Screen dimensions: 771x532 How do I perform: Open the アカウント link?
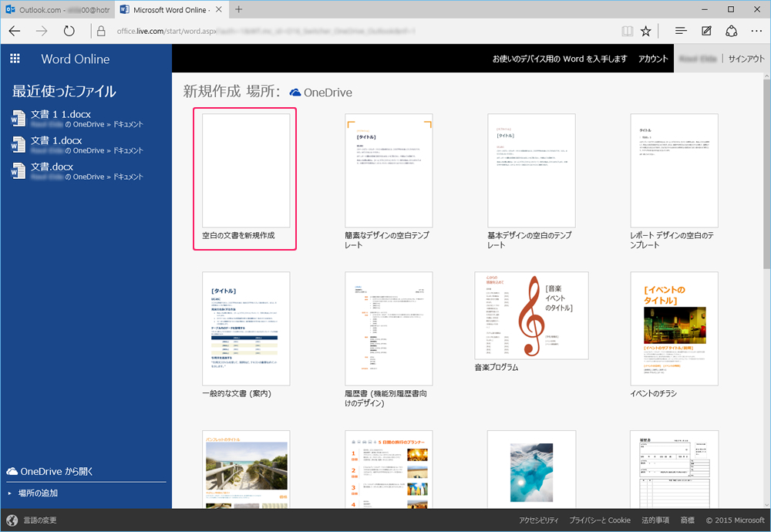(x=653, y=59)
